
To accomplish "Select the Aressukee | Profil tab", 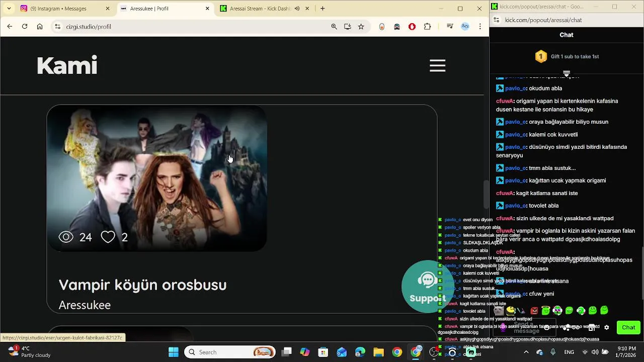I will point(165,9).
